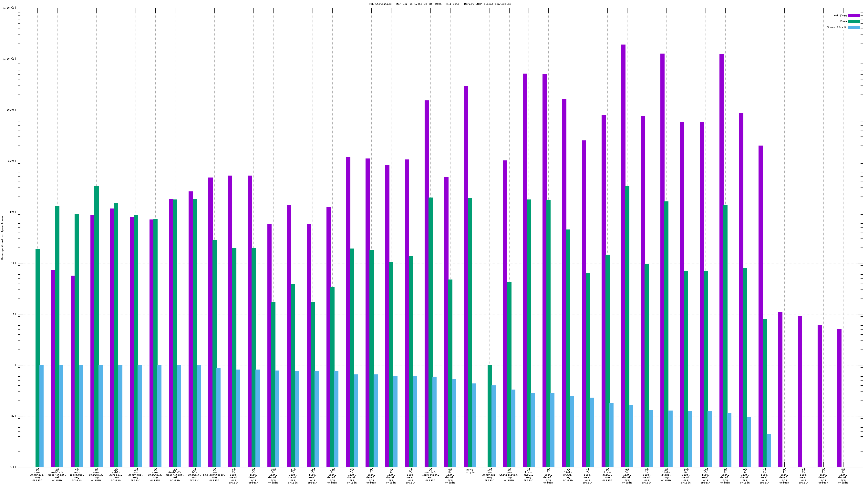Click the 'Score (0..1)' legend text
This screenshot has height=488, width=868.
pyautogui.click(x=836, y=27)
